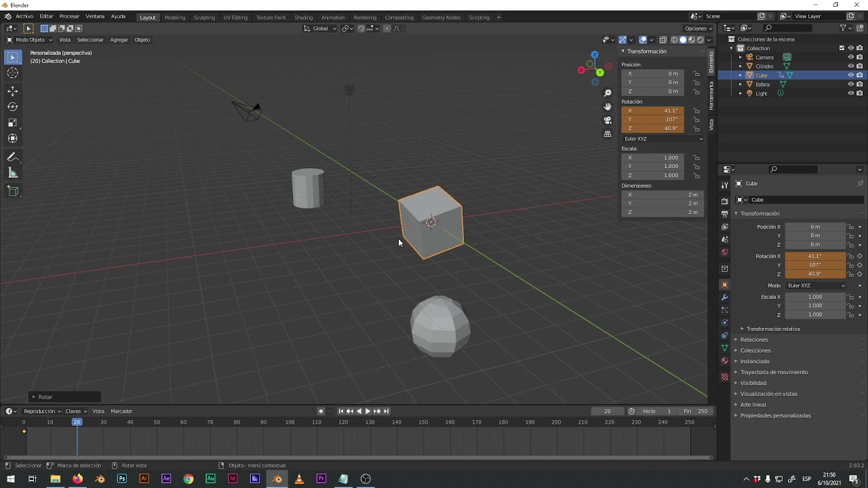Activate the Select Box tool
This screenshot has height=488, width=868.
[x=13, y=58]
